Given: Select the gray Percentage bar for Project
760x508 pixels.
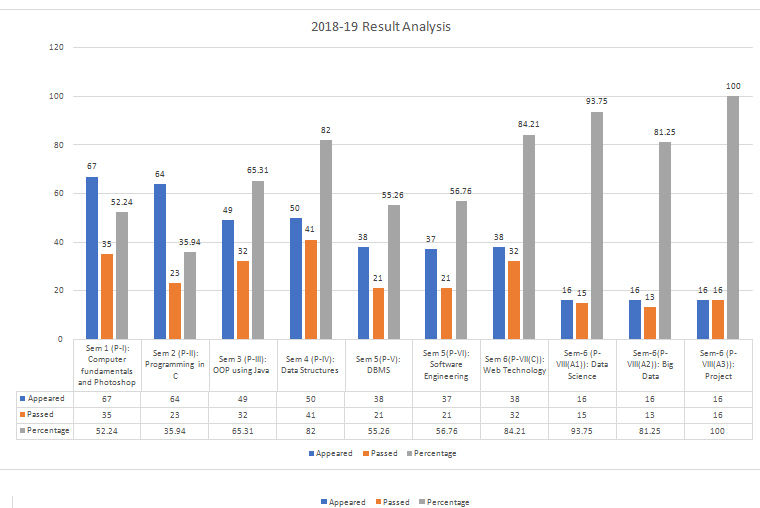Looking at the screenshot, I should [x=733, y=218].
